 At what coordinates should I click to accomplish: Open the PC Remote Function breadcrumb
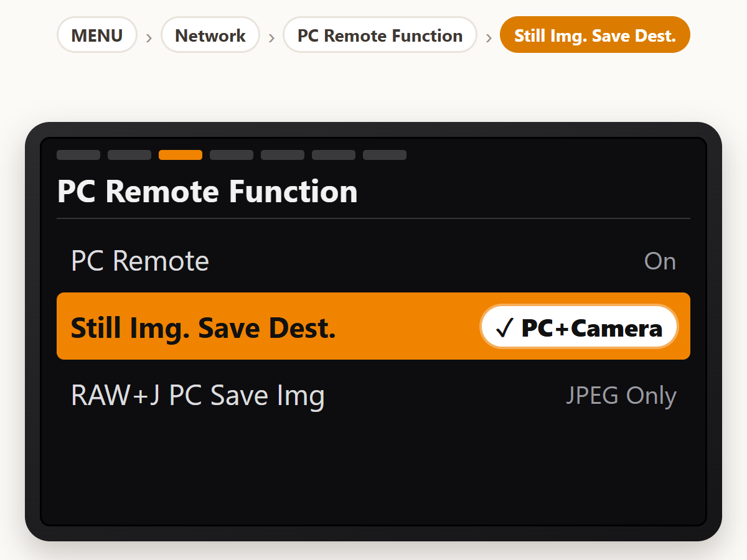pyautogui.click(x=380, y=35)
